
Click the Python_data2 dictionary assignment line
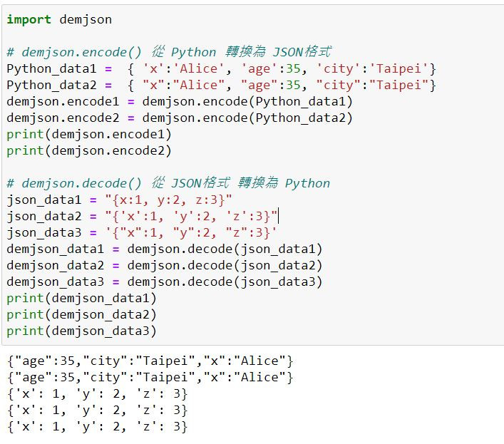[221, 85]
